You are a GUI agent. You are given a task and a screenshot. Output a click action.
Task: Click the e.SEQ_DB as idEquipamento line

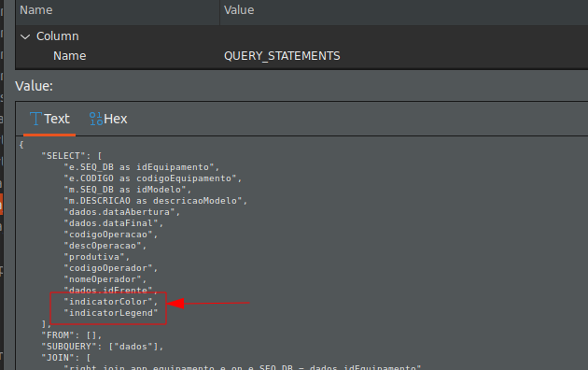click(x=141, y=167)
